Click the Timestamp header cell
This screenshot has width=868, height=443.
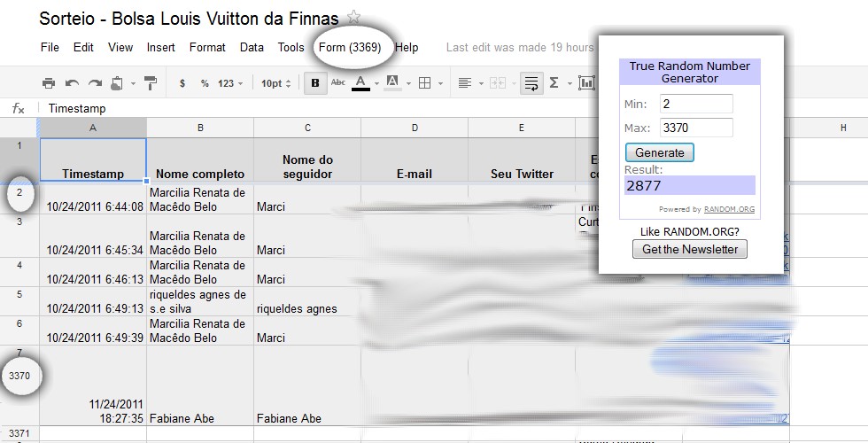point(93,160)
